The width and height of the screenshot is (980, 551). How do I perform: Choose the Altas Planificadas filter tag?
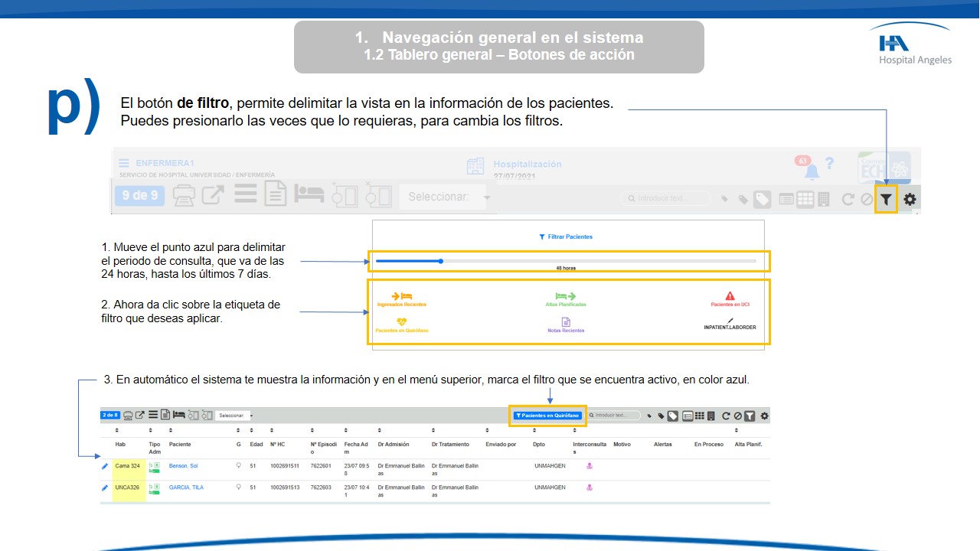click(566, 299)
